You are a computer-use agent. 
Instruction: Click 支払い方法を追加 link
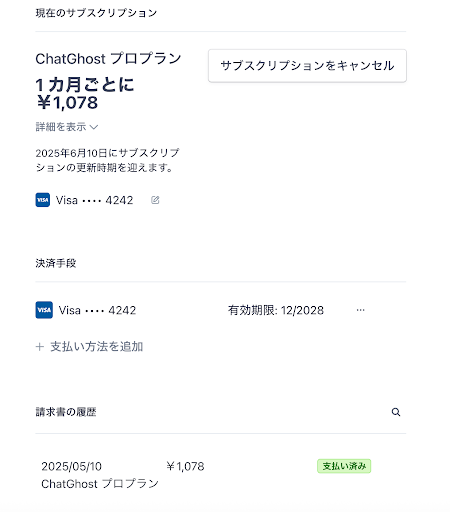pyautogui.click(x=89, y=347)
